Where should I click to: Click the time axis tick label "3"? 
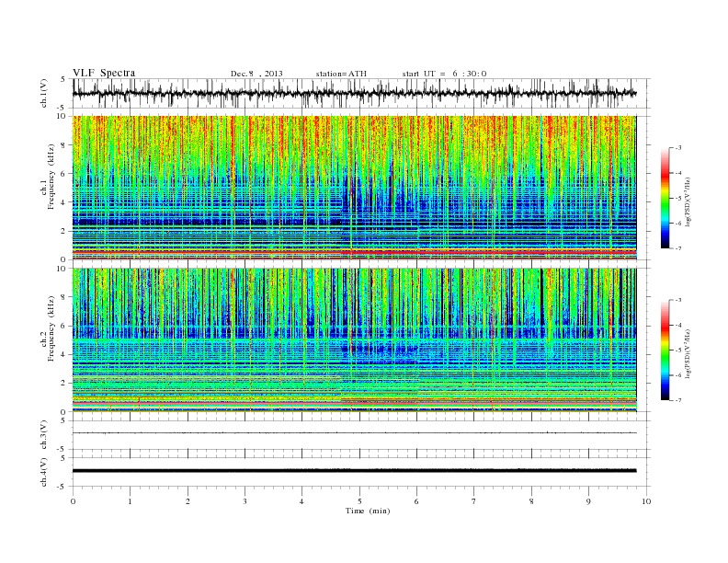[x=245, y=501]
